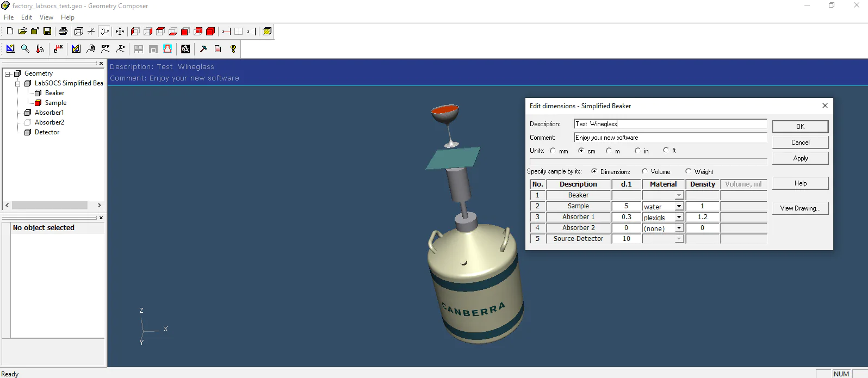The image size is (868, 378).
Task: Select the cm units radio button
Action: 581,151
